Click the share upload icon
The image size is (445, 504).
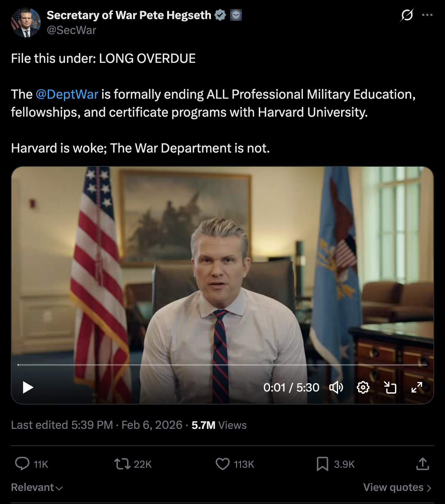click(x=423, y=464)
